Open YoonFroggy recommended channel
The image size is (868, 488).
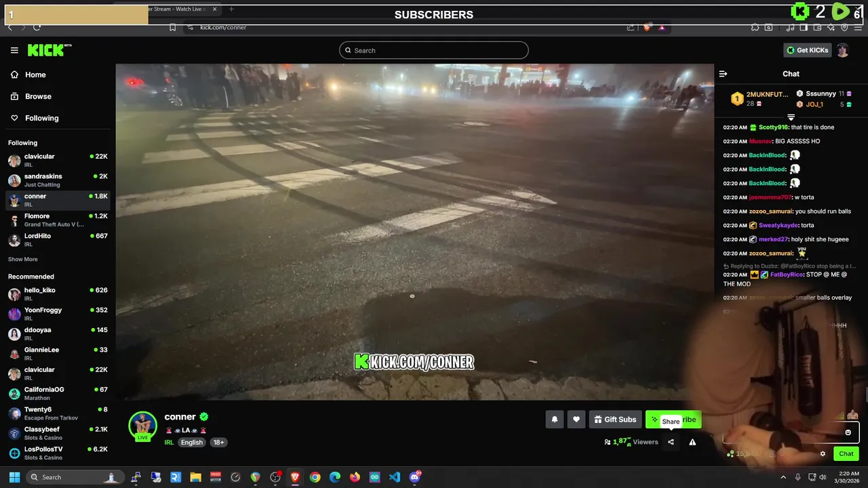click(58, 314)
